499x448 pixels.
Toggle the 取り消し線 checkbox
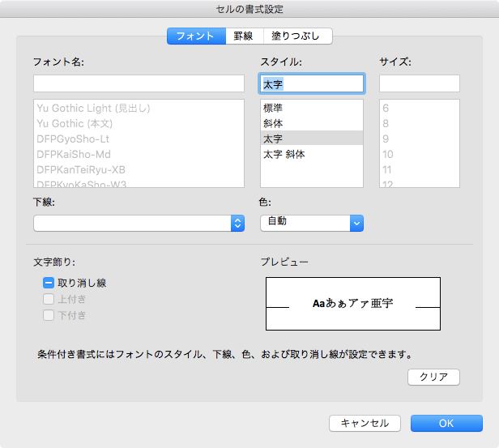pos(49,284)
